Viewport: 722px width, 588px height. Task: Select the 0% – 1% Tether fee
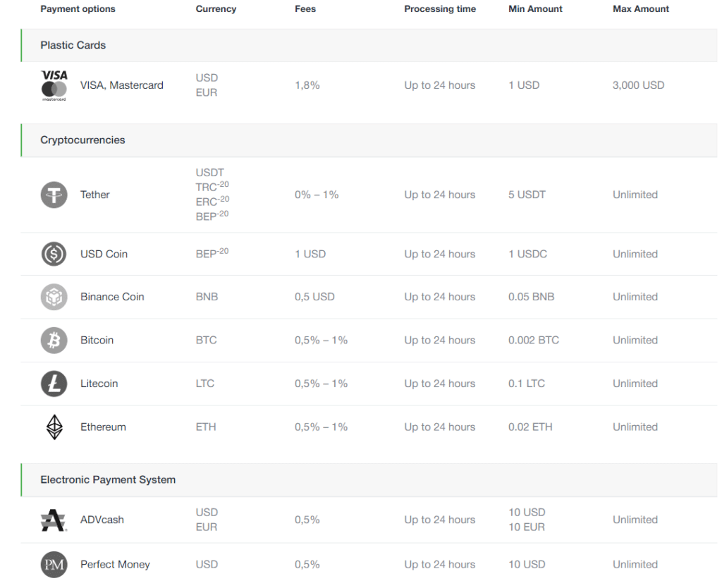(317, 195)
